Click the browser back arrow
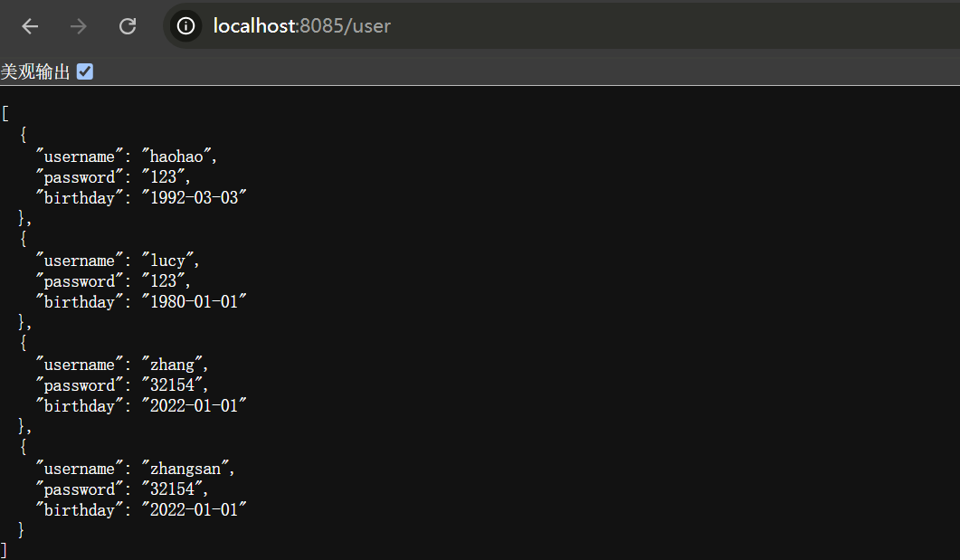The height and width of the screenshot is (560, 960). 30,26
